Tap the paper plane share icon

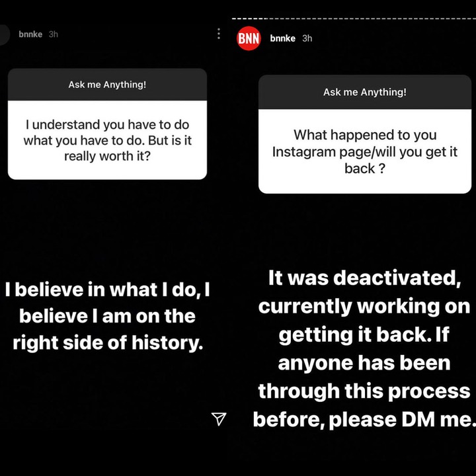click(x=219, y=419)
